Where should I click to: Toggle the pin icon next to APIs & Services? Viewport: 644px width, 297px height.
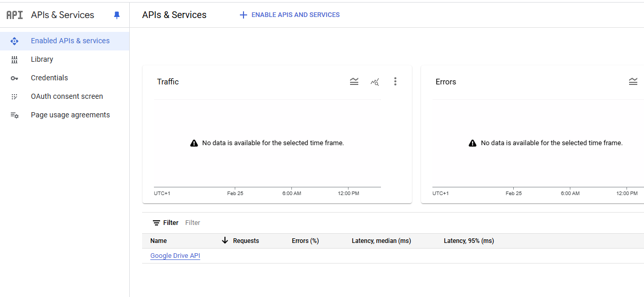click(x=117, y=15)
